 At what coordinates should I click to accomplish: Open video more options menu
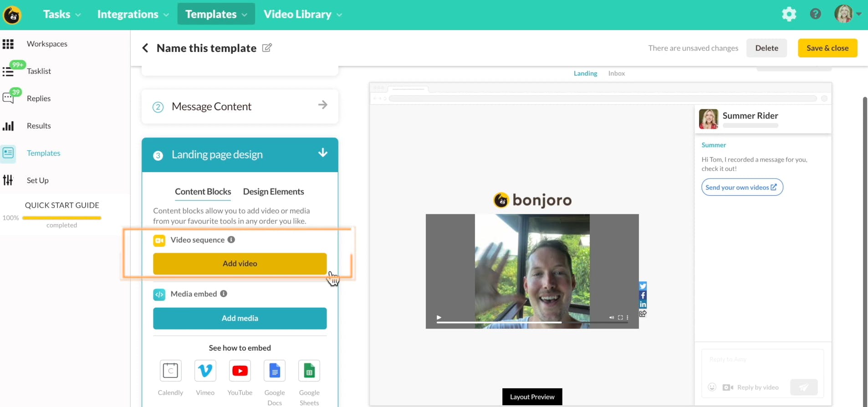pyautogui.click(x=627, y=317)
